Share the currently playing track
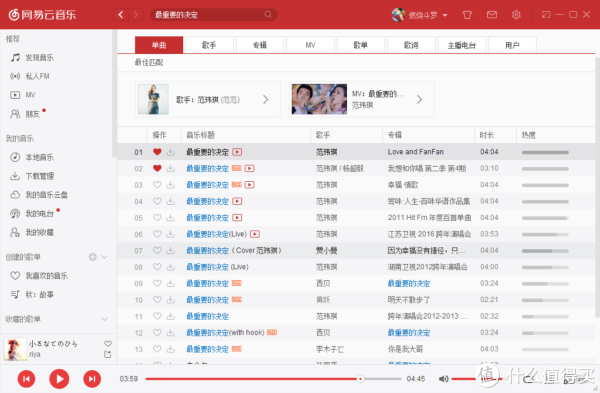The width and height of the screenshot is (600, 393). point(108,354)
